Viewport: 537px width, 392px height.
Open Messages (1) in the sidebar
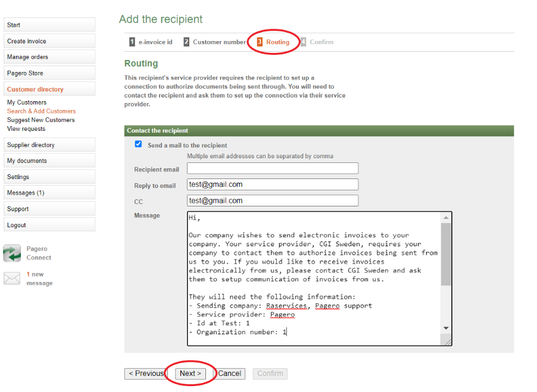coord(49,193)
